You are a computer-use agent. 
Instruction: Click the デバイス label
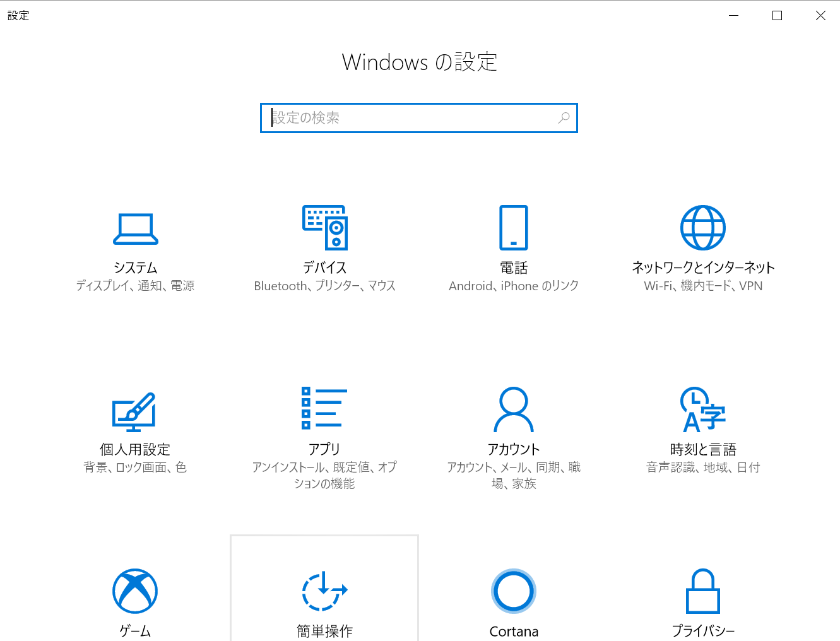(324, 268)
